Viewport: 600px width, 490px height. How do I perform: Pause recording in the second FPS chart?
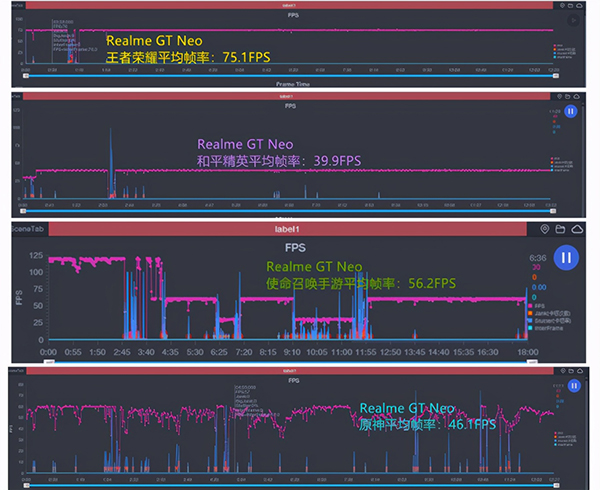tap(572, 113)
